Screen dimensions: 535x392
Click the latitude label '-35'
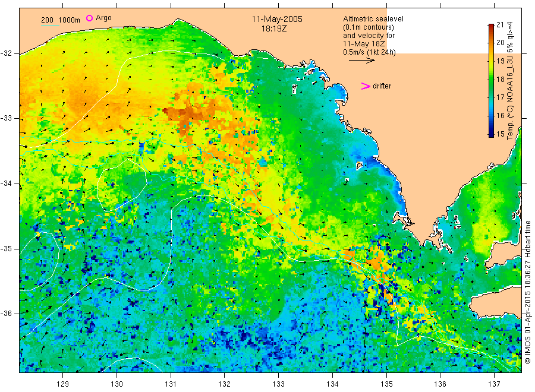tap(6, 248)
